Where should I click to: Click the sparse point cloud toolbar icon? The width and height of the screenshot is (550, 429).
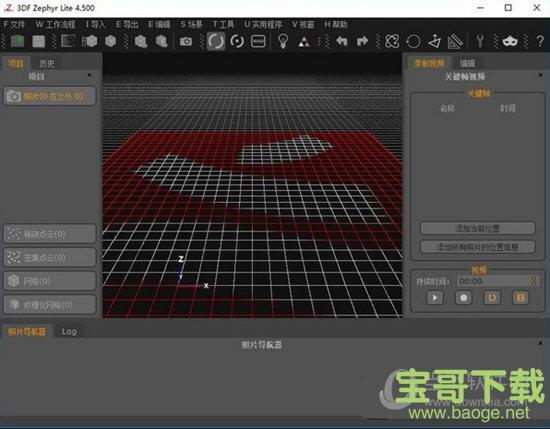click(x=68, y=41)
